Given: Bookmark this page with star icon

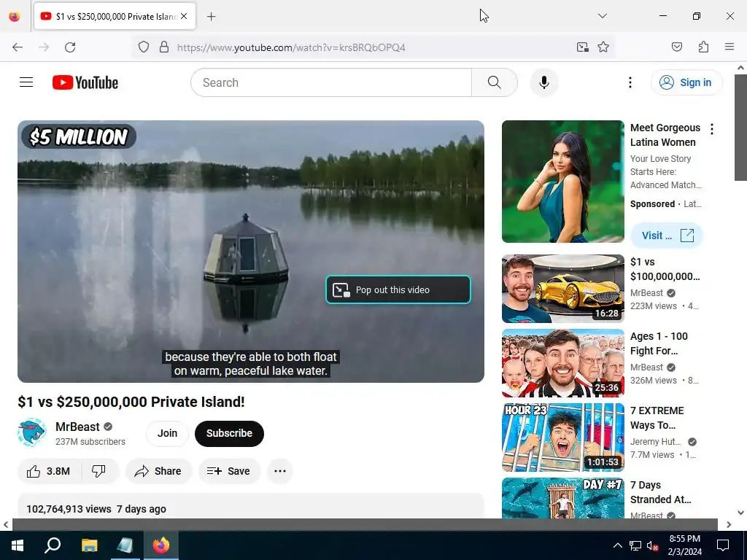Looking at the screenshot, I should coord(603,47).
